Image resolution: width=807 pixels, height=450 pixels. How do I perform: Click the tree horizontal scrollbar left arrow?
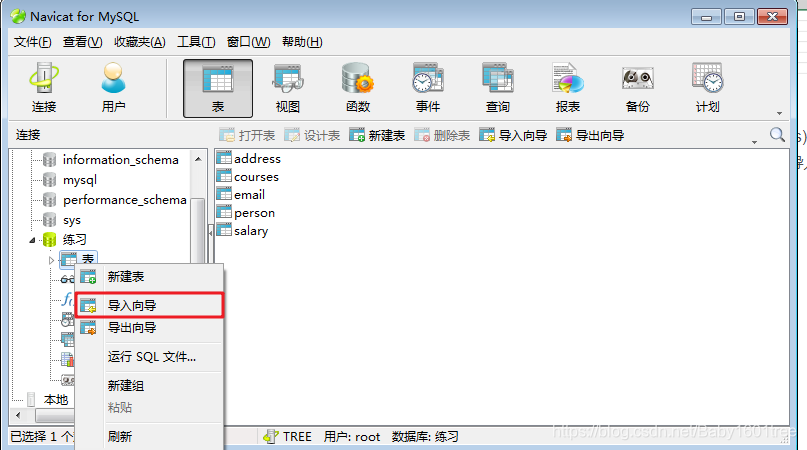(x=19, y=414)
